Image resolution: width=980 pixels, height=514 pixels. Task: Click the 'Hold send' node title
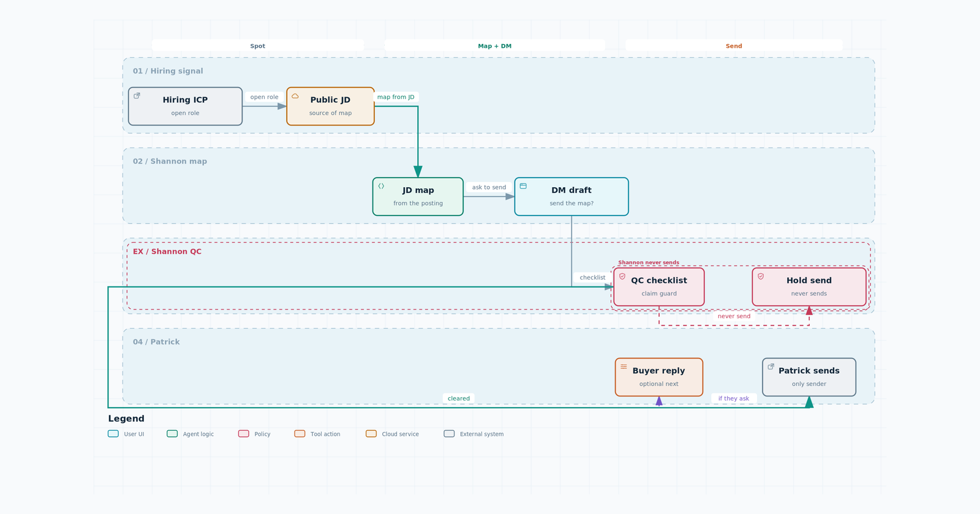click(x=809, y=280)
